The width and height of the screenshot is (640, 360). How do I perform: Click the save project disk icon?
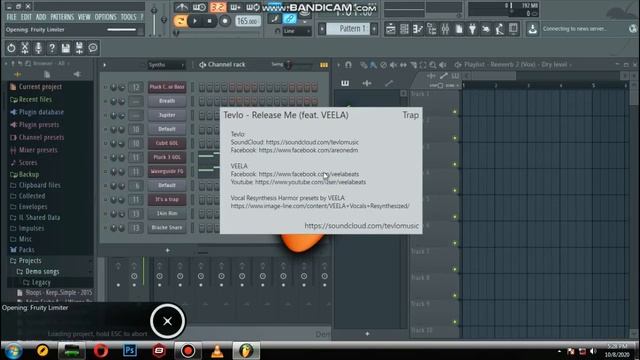65,48
